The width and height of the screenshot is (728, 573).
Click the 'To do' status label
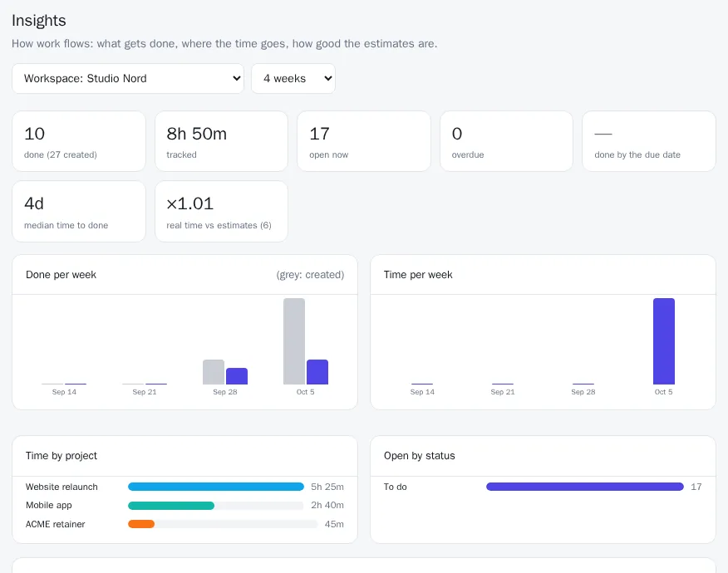(x=395, y=487)
